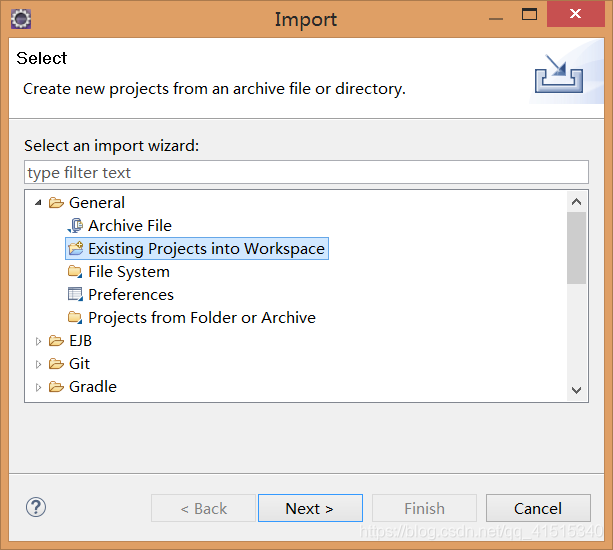The height and width of the screenshot is (550, 613).
Task: Click the Next > button
Action: point(310,508)
